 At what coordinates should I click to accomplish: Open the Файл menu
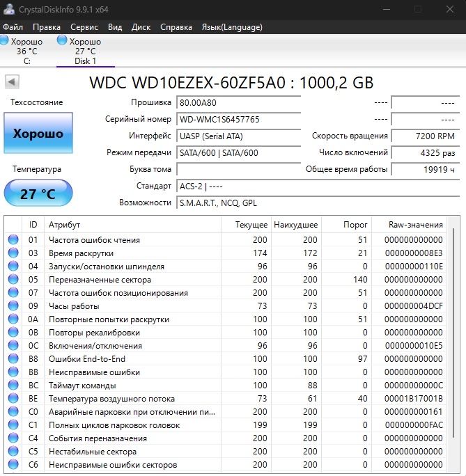[13, 27]
